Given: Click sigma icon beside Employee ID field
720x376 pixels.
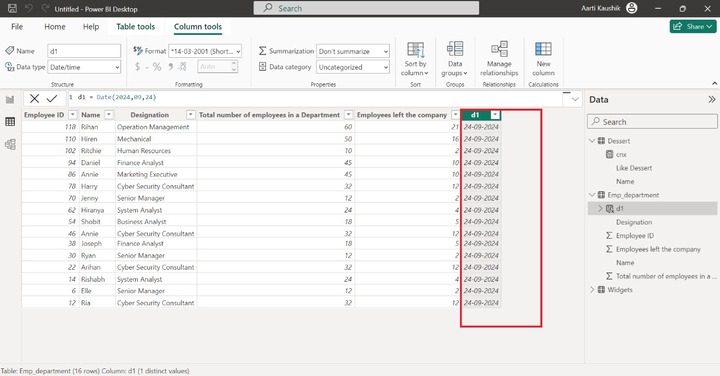Looking at the screenshot, I should pyautogui.click(x=609, y=236).
